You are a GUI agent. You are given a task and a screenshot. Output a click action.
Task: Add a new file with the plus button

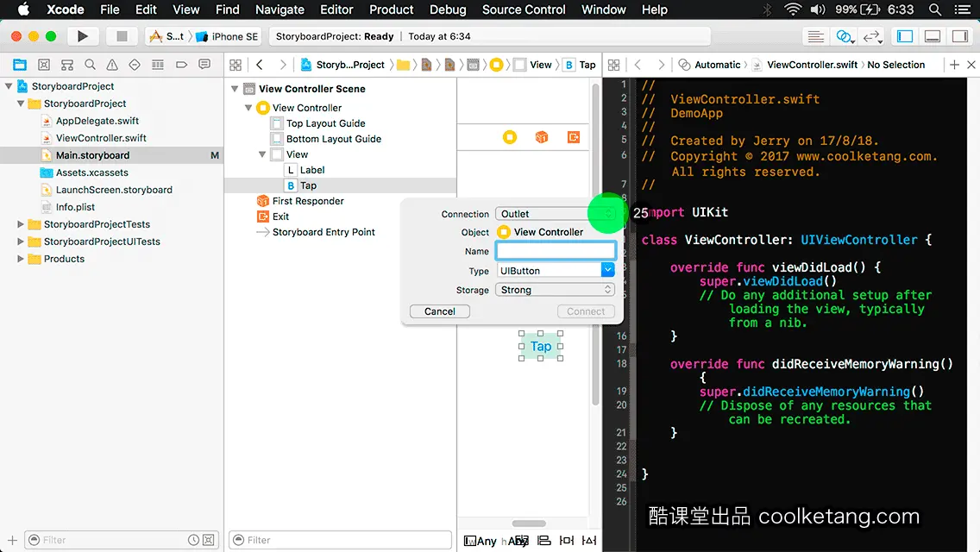pyautogui.click(x=12, y=540)
